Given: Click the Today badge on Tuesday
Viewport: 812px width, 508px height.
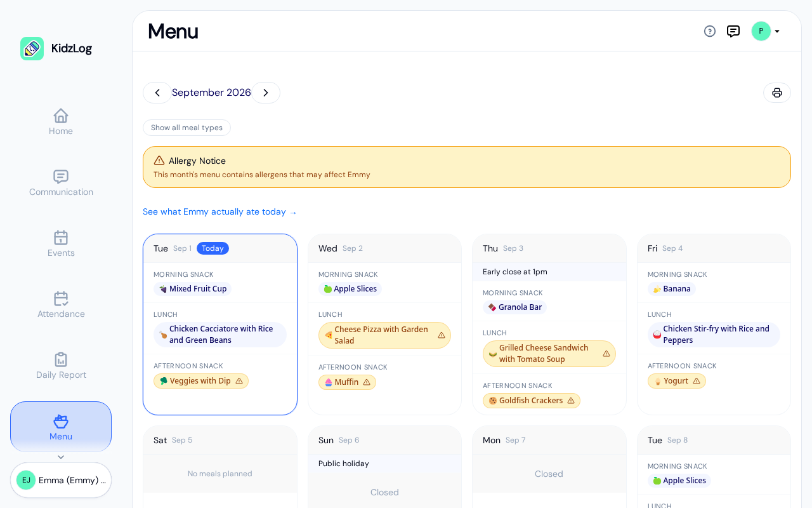Looking at the screenshot, I should pos(213,248).
